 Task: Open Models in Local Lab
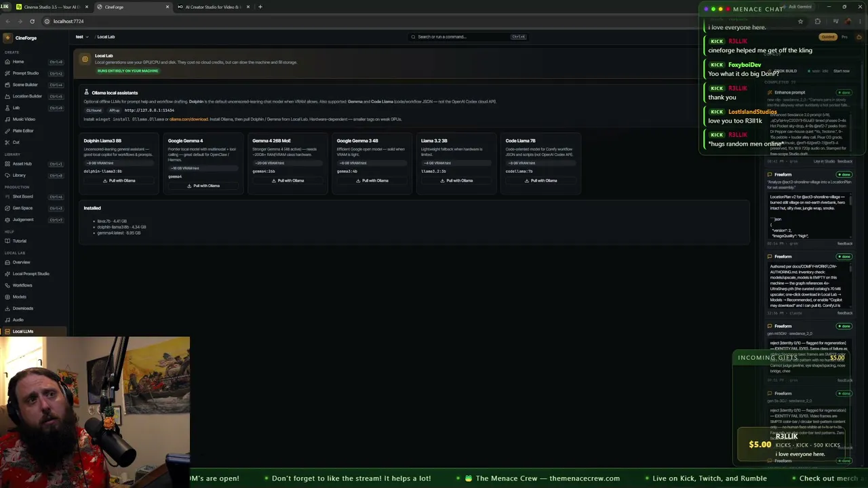tap(33, 297)
